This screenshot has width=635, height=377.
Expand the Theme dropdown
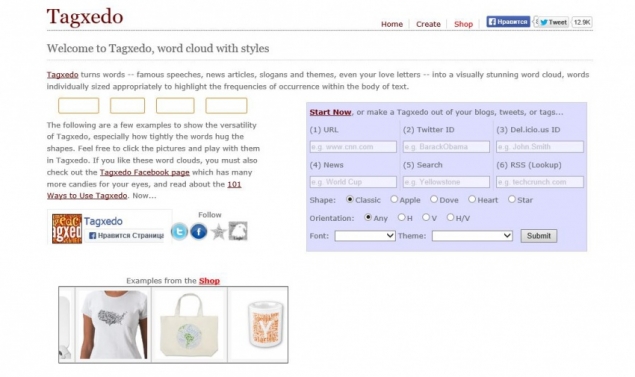tap(472, 236)
